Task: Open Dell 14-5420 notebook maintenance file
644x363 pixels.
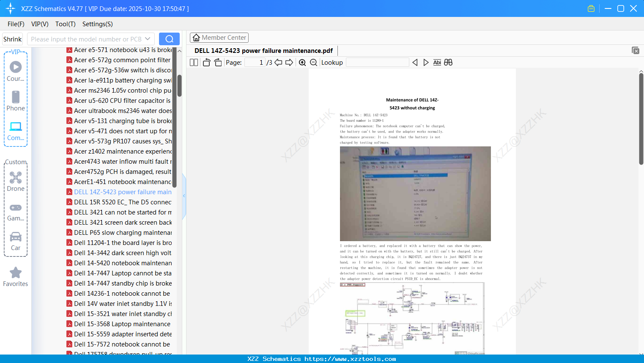Action: point(119,263)
